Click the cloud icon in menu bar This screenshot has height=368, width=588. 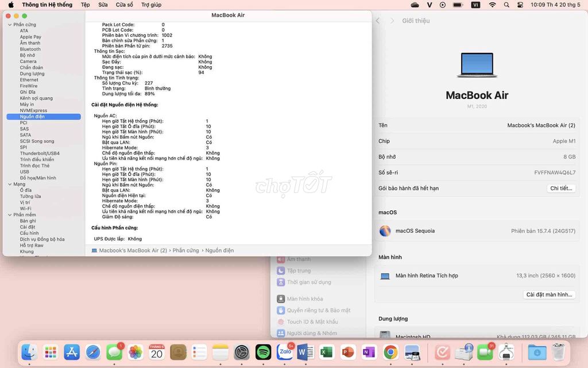click(x=415, y=5)
